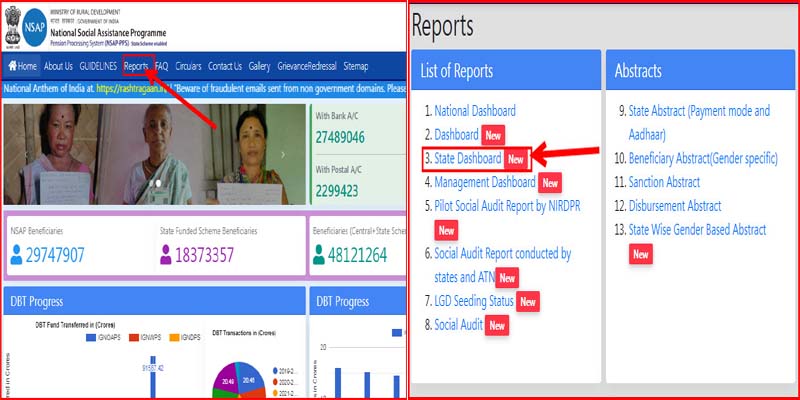Select the 29747907 beneficiaries count
This screenshot has width=800, height=400.
click(x=55, y=255)
